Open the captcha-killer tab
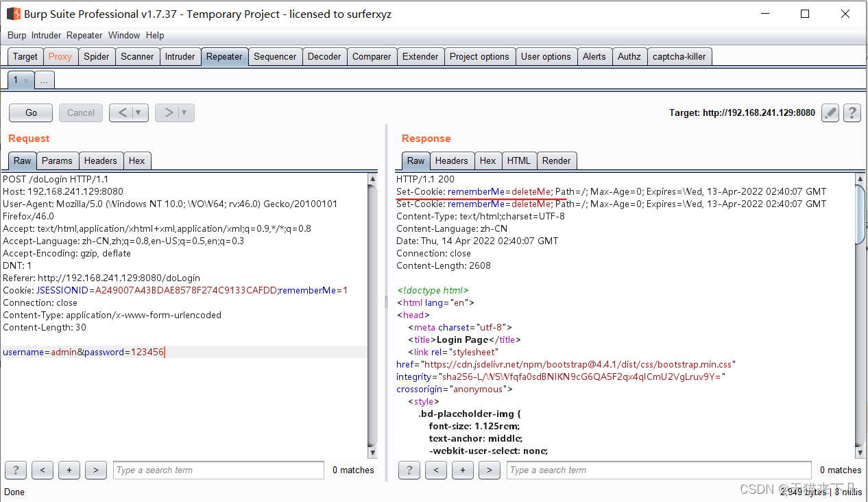This screenshot has height=502, width=868. click(679, 56)
